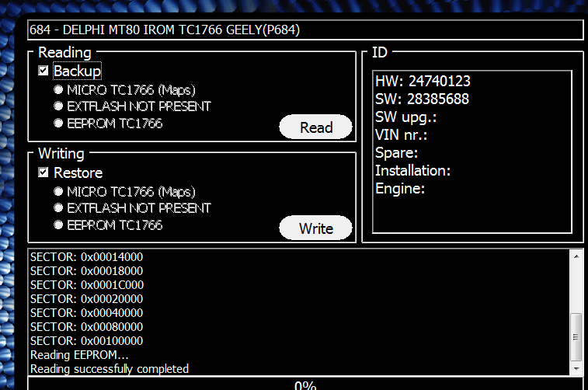The width and height of the screenshot is (588, 390).
Task: Click log line SECTOR: 0x00018000
Action: [x=87, y=271]
